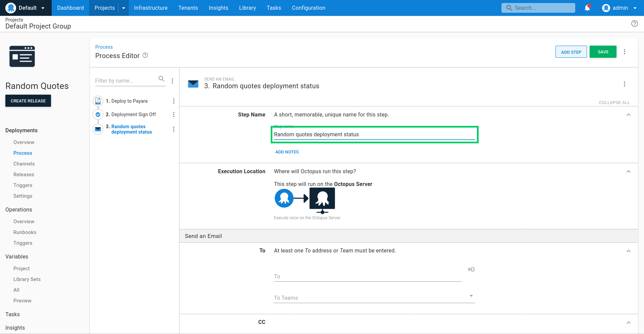
Task: Click the Octopus Server monitor icon
Action: tap(322, 200)
